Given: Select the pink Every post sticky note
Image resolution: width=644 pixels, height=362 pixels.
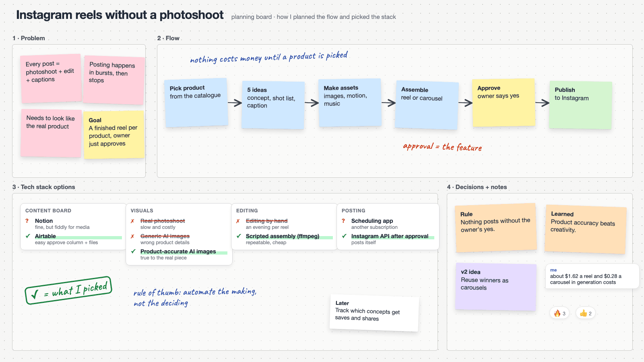Looking at the screenshot, I should coord(51,78).
